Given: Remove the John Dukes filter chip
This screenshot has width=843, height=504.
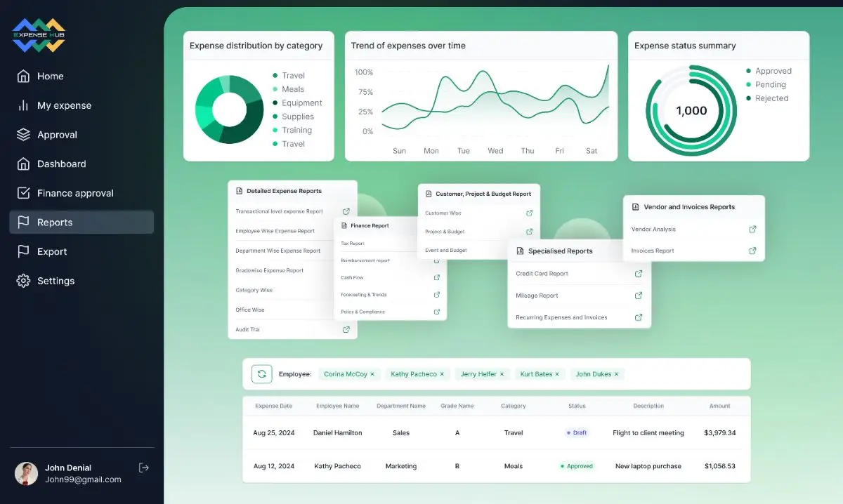Looking at the screenshot, I should tap(616, 374).
